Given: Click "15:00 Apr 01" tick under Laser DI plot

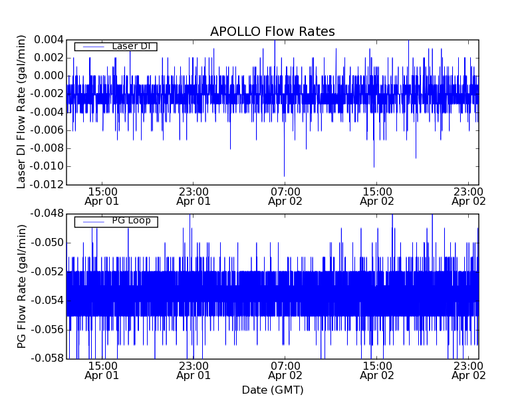Looking at the screenshot, I should pyautogui.click(x=102, y=196).
